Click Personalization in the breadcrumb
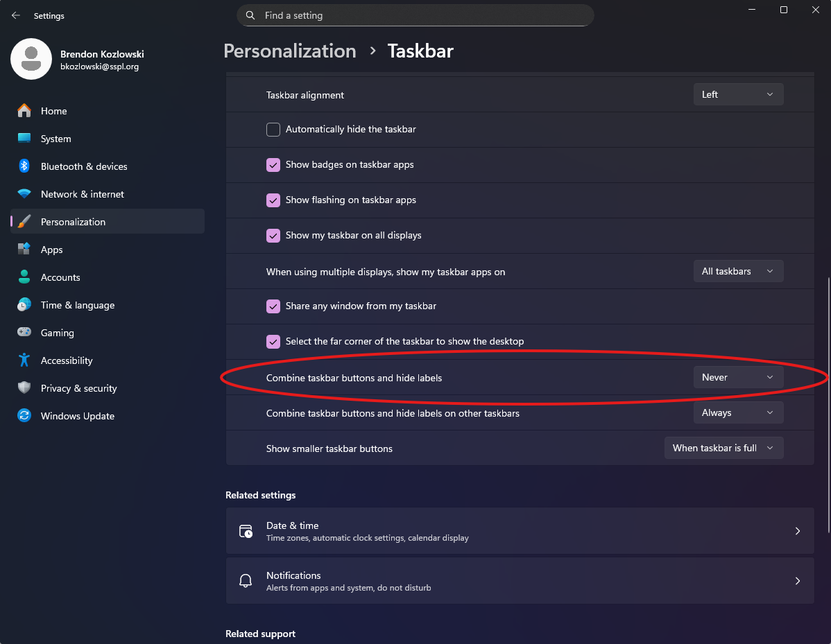 pyautogui.click(x=290, y=51)
